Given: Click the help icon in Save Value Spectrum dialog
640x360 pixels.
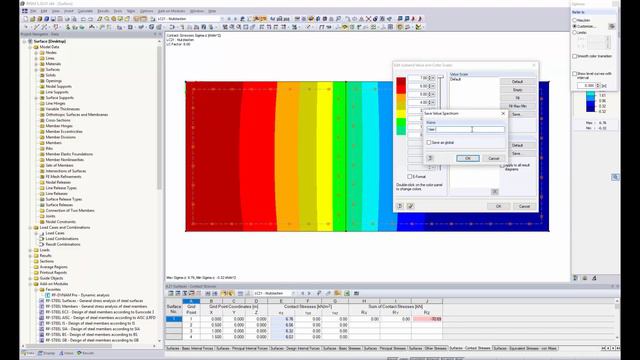Looking at the screenshot, I should click(x=430, y=158).
